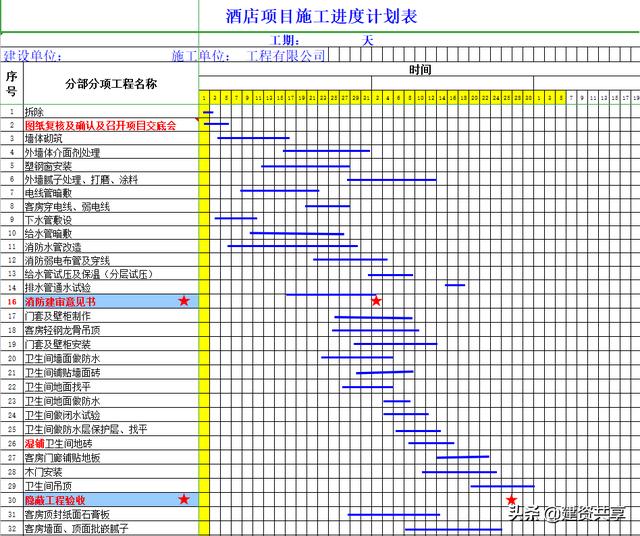Click the red star beside the 隐蔽工程验收 label

pyautogui.click(x=184, y=499)
